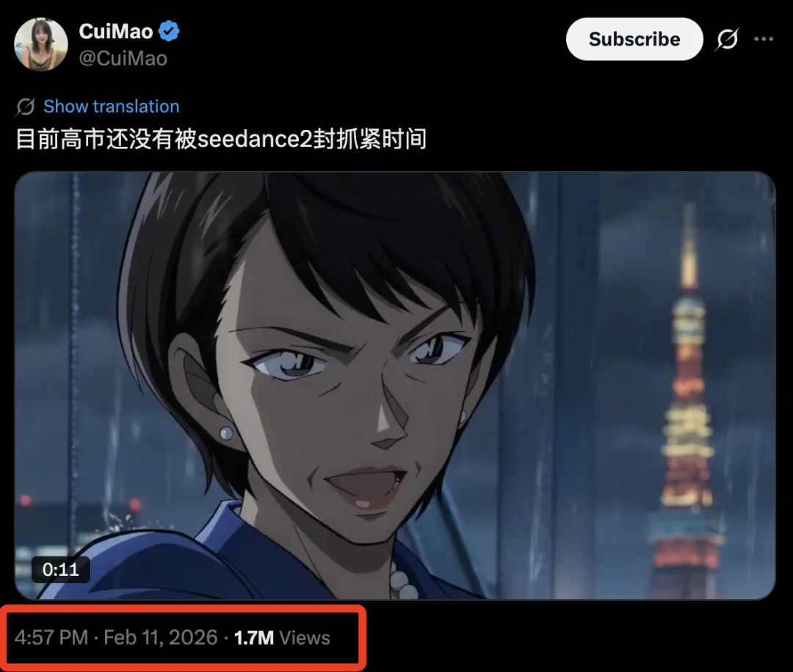Click the Views label after 1.7M
This screenshot has height=672, width=793.
click(x=305, y=637)
